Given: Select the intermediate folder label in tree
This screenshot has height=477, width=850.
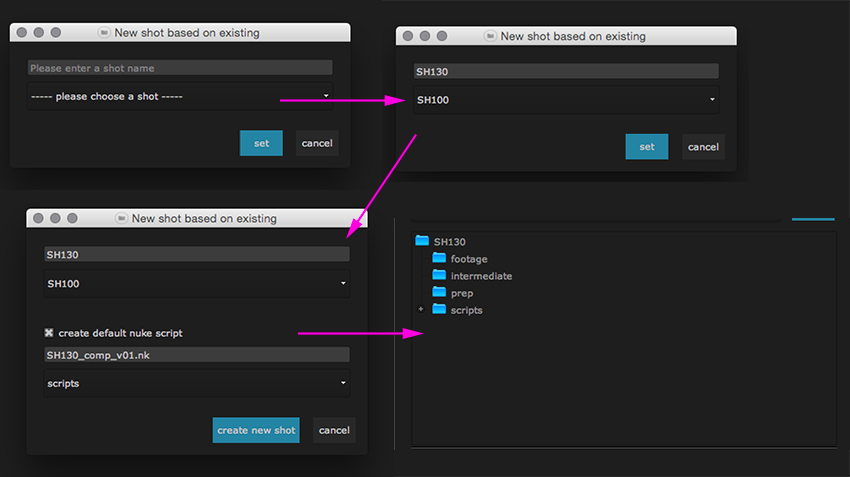Looking at the screenshot, I should pyautogui.click(x=481, y=276).
